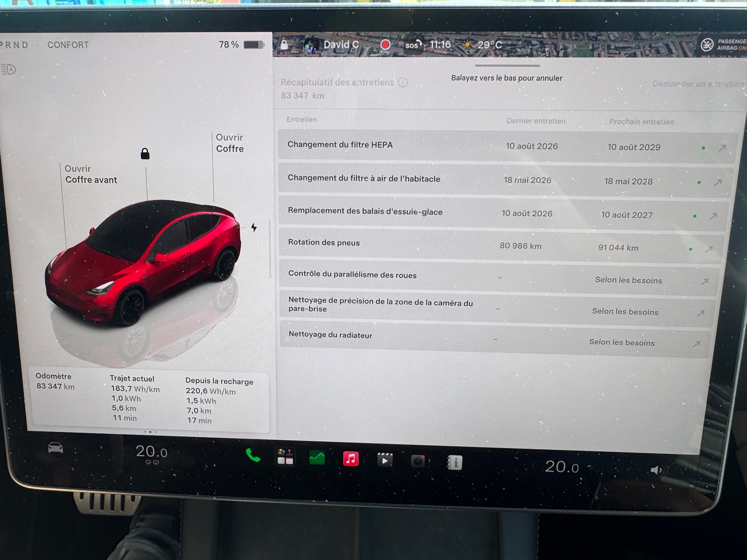Toggle the red dashcam record indicator
Image resolution: width=747 pixels, height=560 pixels.
pyautogui.click(x=385, y=45)
